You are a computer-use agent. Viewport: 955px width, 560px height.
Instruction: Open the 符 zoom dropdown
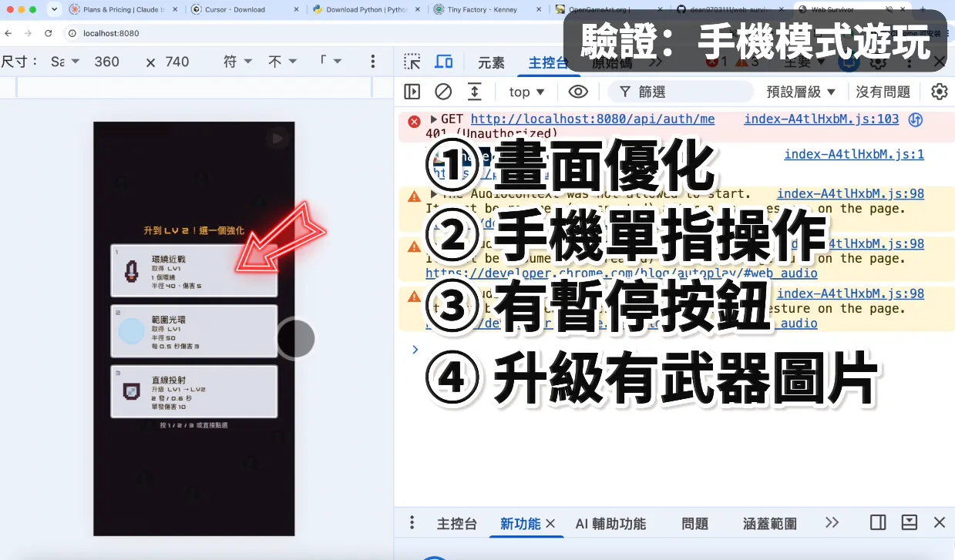coord(238,62)
